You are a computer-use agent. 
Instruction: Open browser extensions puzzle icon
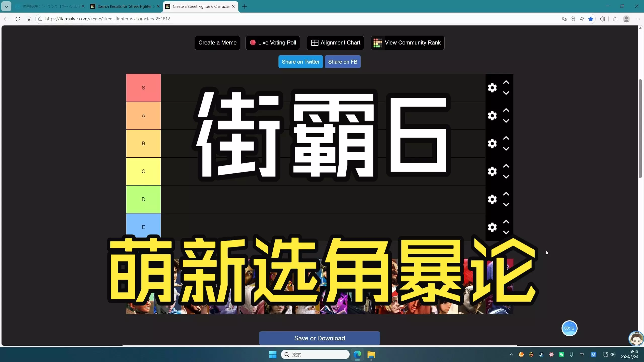(602, 19)
